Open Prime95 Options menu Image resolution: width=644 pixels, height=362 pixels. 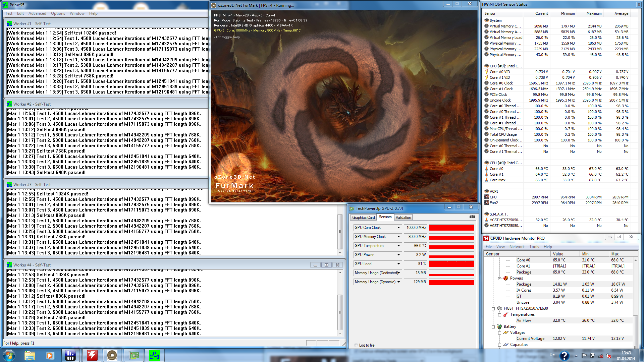point(58,13)
